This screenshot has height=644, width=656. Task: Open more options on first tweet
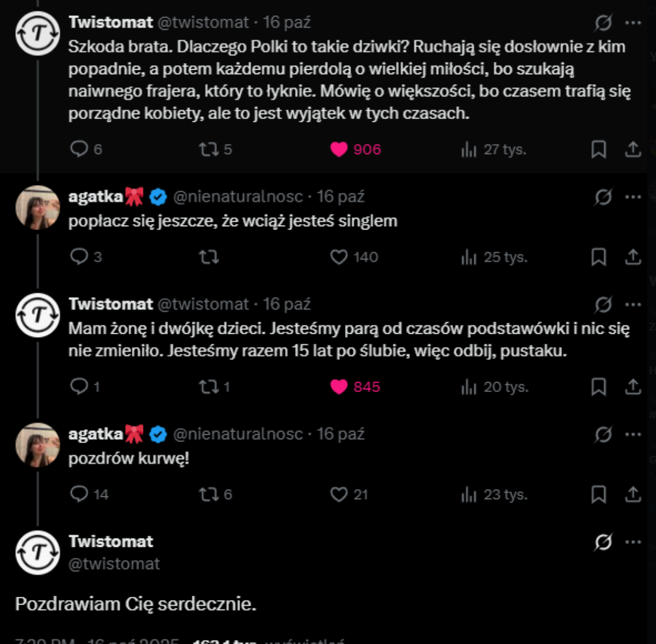pos(633,23)
